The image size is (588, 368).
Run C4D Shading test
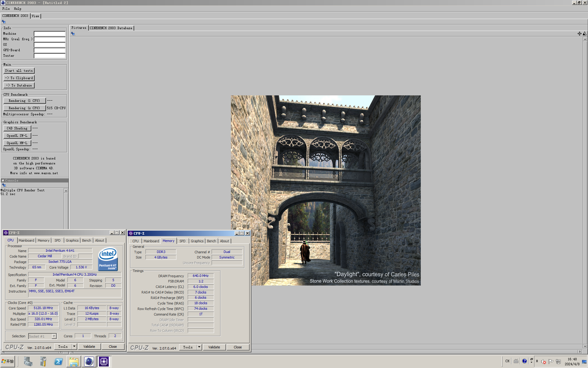[x=17, y=128]
